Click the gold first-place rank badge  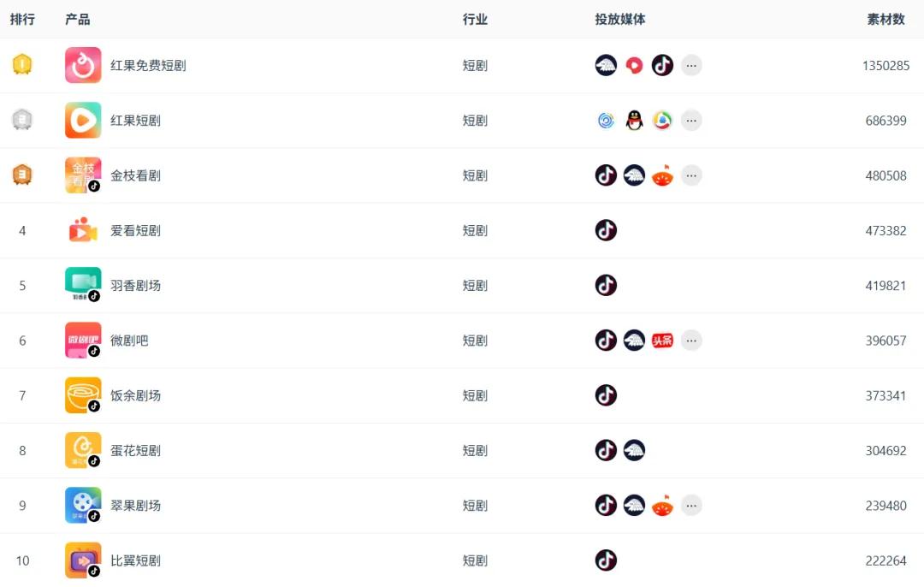pyautogui.click(x=22, y=65)
